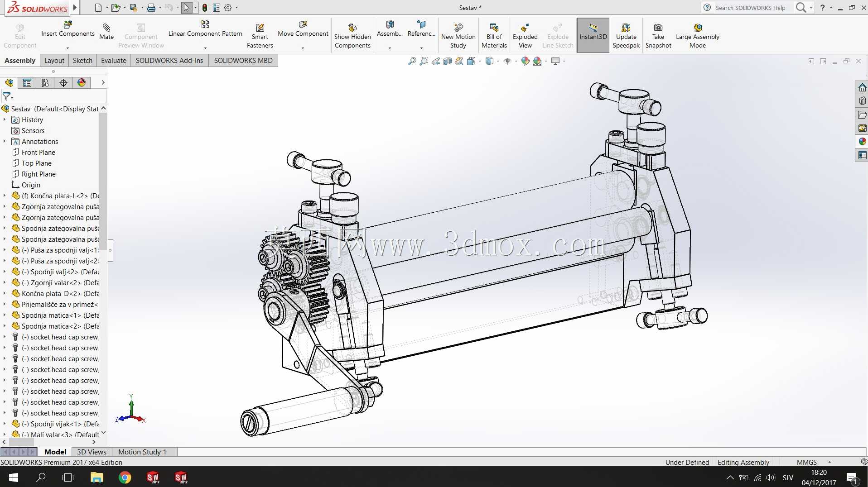
Task: Open Smart Fasteners tool
Action: tap(260, 35)
